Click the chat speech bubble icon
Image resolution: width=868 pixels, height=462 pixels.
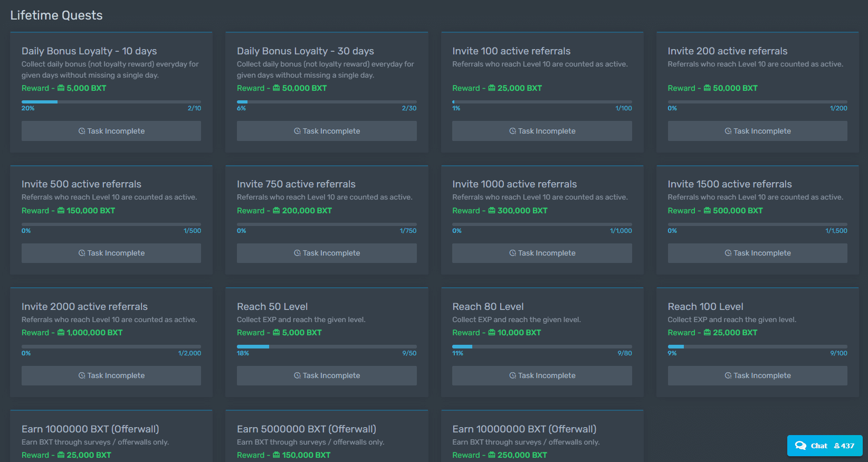pos(800,446)
